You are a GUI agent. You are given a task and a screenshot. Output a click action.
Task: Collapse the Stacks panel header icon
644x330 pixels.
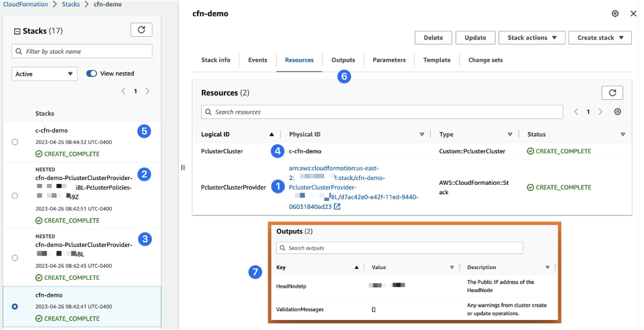[x=17, y=31]
